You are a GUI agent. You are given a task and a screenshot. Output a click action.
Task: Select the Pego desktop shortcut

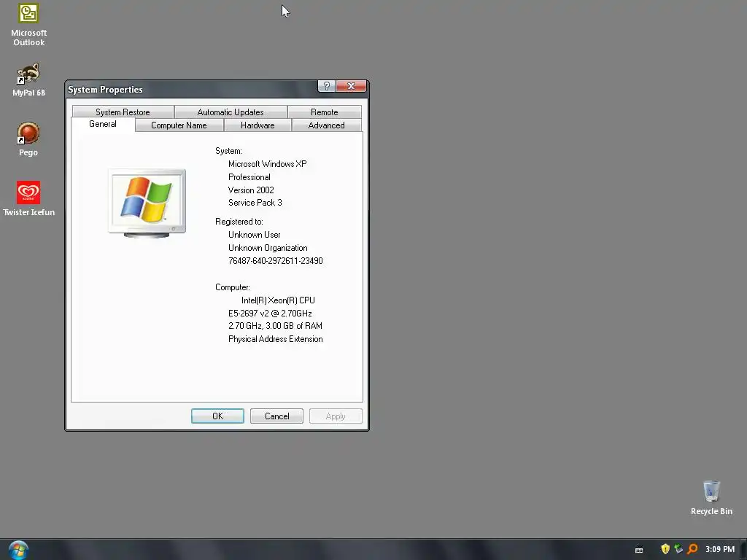click(28, 139)
